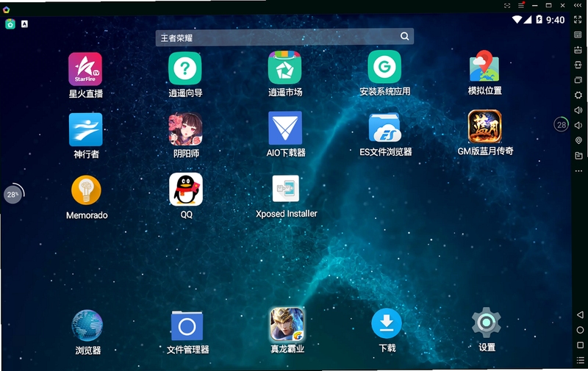This screenshot has height=371, width=588.
Task: Tap the Android recent apps square button
Action: click(x=580, y=345)
